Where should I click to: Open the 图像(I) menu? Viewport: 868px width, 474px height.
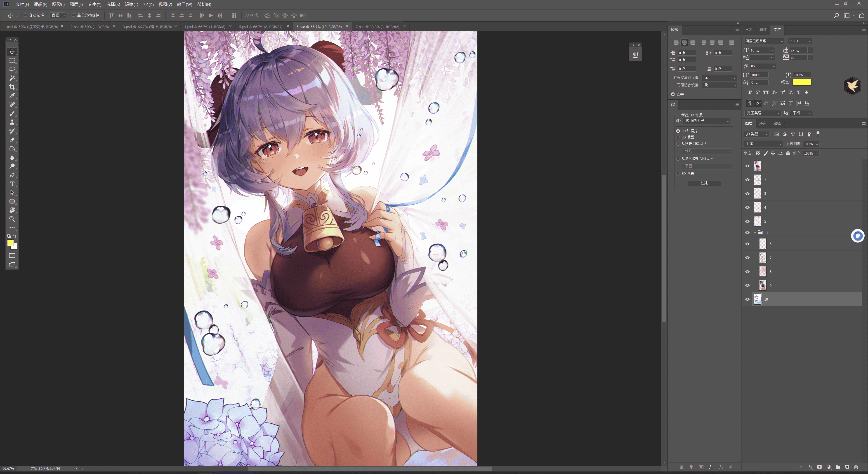point(58,4)
